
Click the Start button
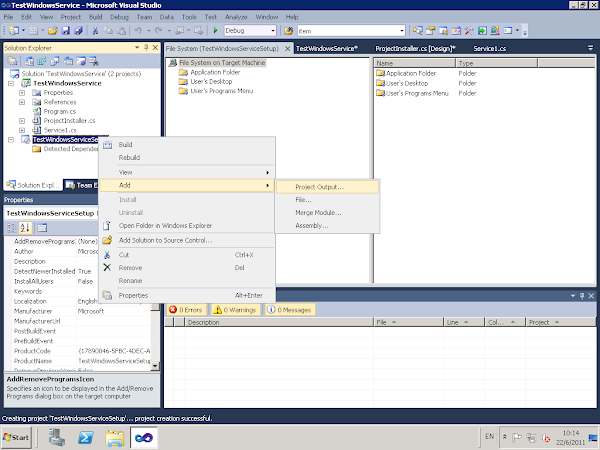click(x=16, y=437)
